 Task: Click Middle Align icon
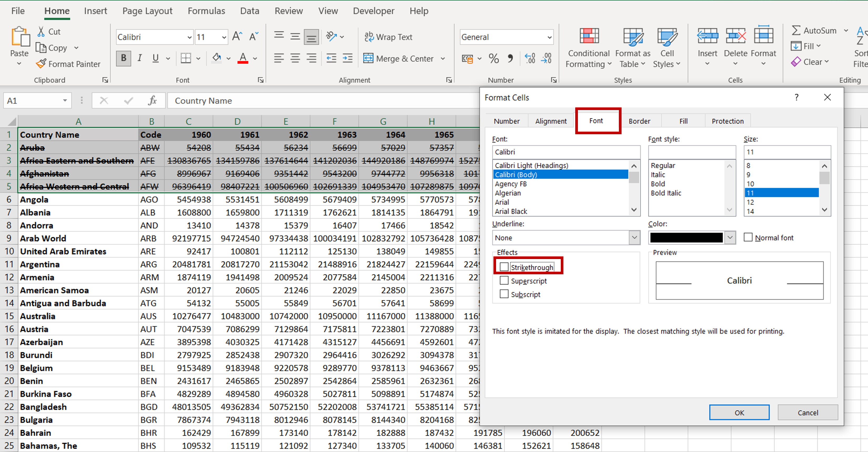[x=295, y=36]
